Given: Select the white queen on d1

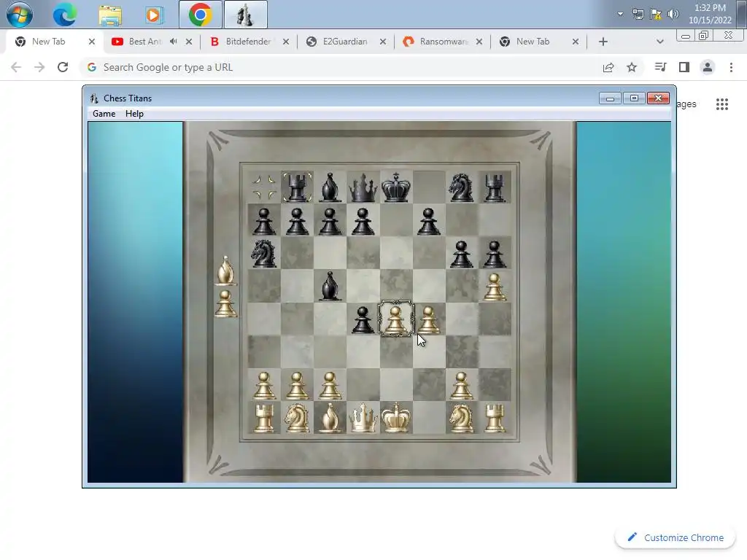Looking at the screenshot, I should (x=363, y=417).
